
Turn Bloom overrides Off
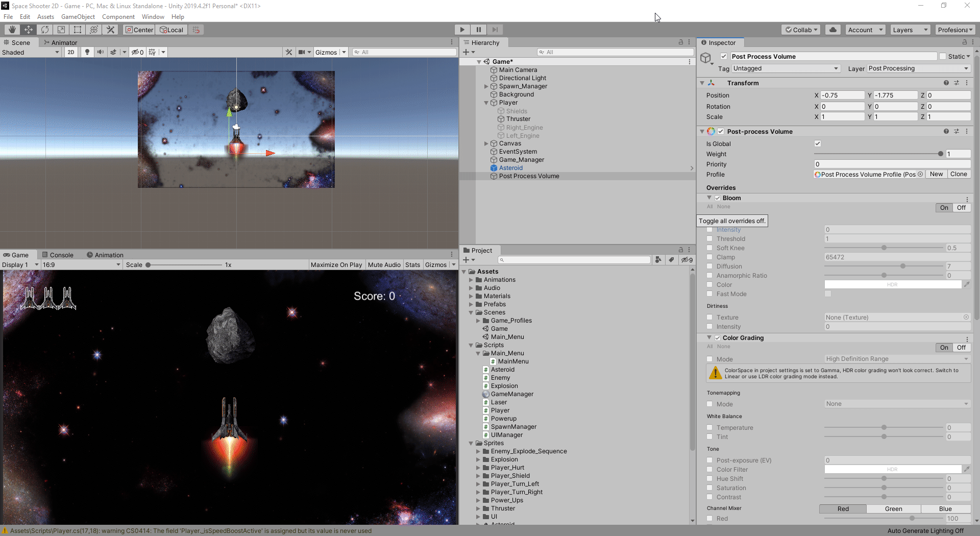point(961,208)
